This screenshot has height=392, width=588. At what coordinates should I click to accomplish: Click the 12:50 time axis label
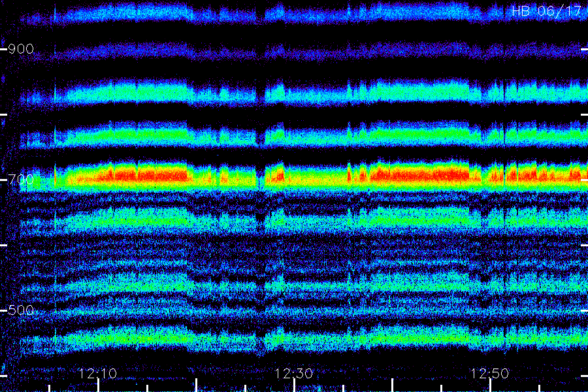pyautogui.click(x=490, y=374)
